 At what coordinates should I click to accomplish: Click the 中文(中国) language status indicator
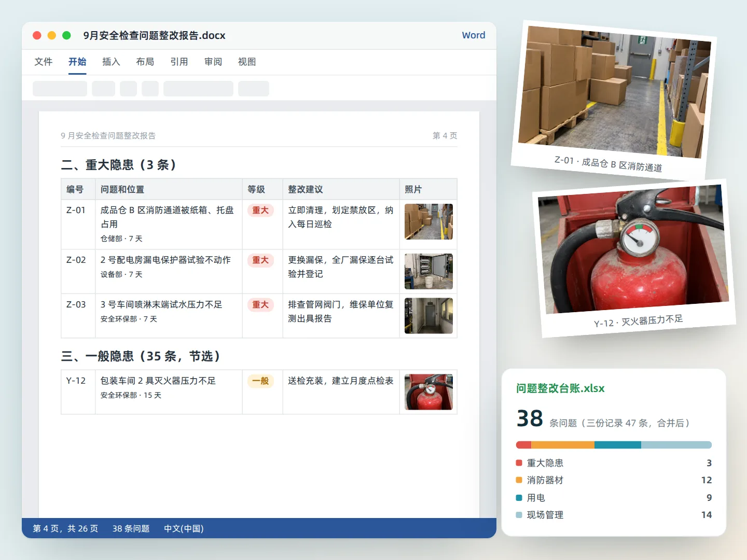tap(184, 528)
